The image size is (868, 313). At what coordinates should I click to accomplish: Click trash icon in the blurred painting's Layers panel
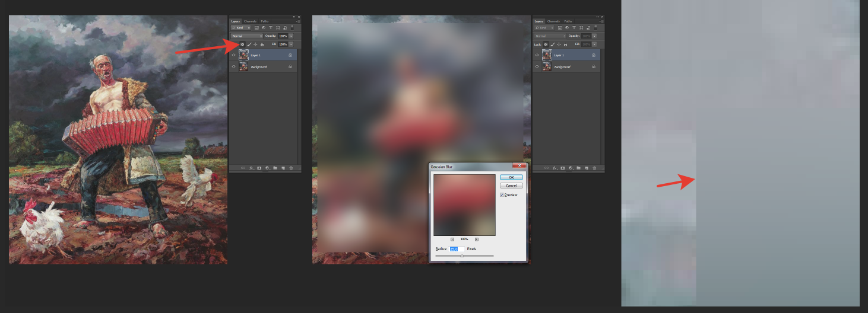pos(594,168)
